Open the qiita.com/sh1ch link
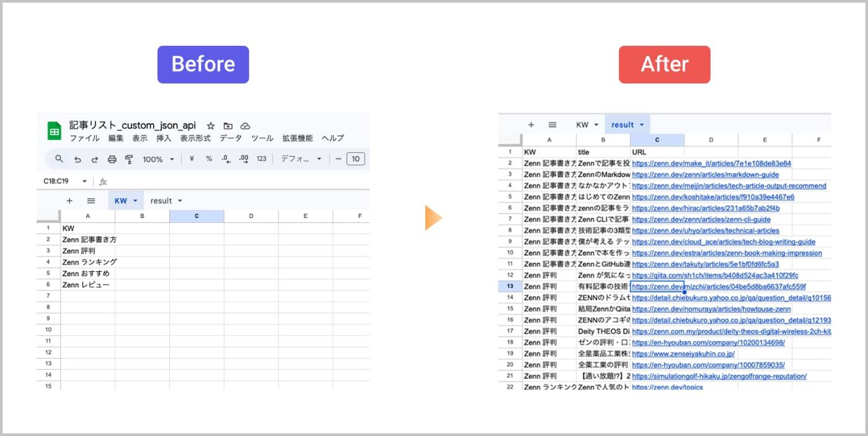 pyautogui.click(x=715, y=275)
